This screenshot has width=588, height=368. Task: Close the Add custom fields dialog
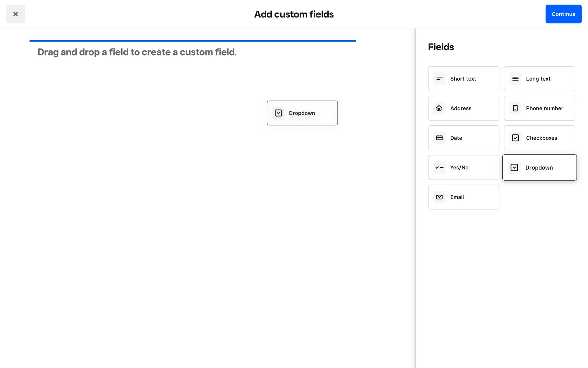tap(15, 14)
